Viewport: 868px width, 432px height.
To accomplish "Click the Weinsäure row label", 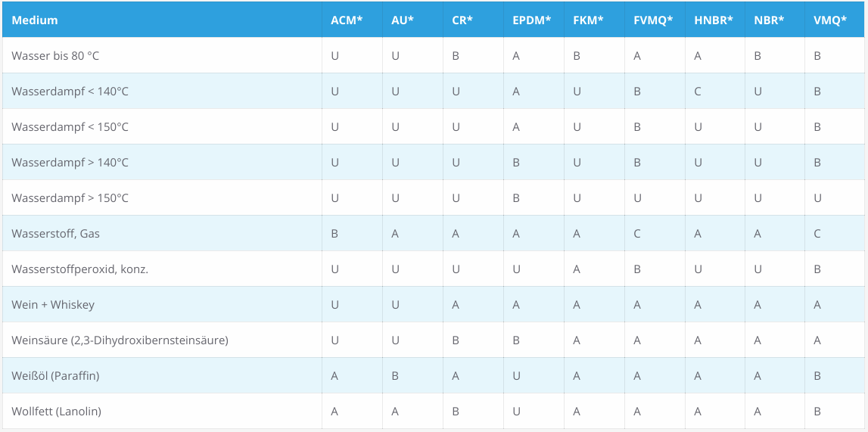I will coord(120,340).
